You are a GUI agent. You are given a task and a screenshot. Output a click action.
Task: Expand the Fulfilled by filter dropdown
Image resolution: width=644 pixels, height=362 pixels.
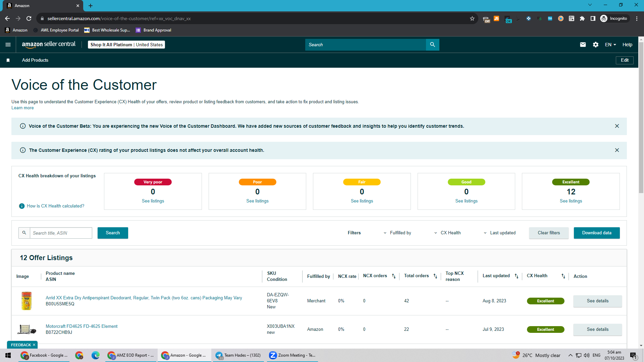tap(397, 233)
